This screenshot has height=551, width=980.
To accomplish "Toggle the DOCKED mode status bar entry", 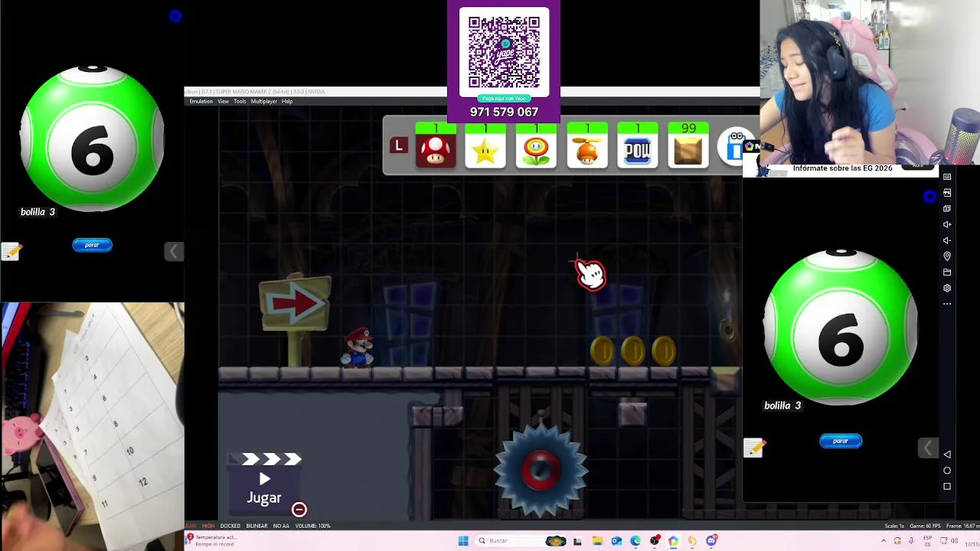I will pyautogui.click(x=230, y=526).
